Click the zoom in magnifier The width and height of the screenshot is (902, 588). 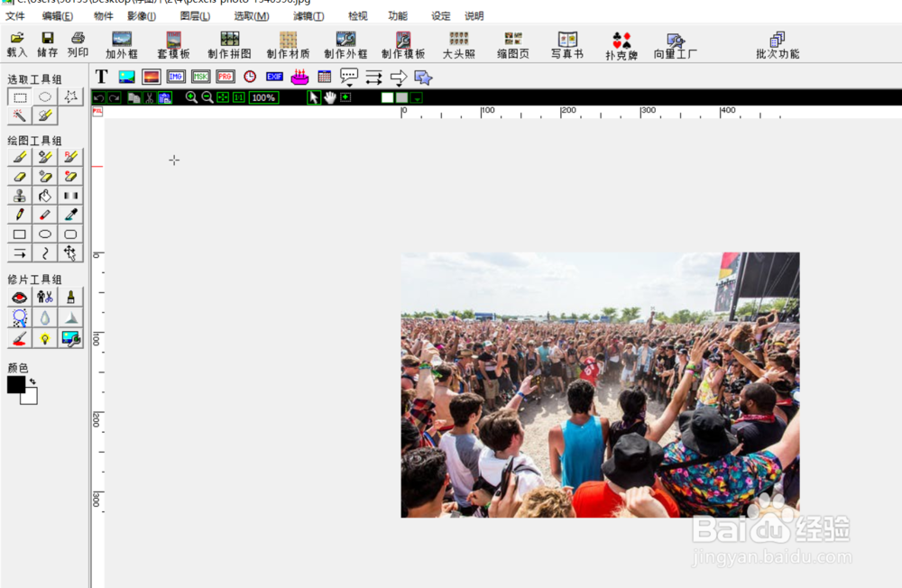[x=191, y=97]
